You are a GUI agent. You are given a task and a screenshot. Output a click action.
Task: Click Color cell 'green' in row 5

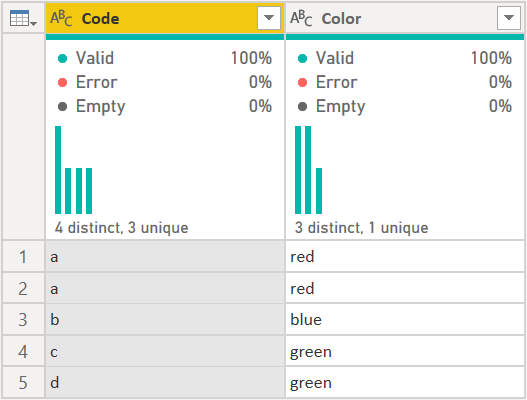click(405, 383)
